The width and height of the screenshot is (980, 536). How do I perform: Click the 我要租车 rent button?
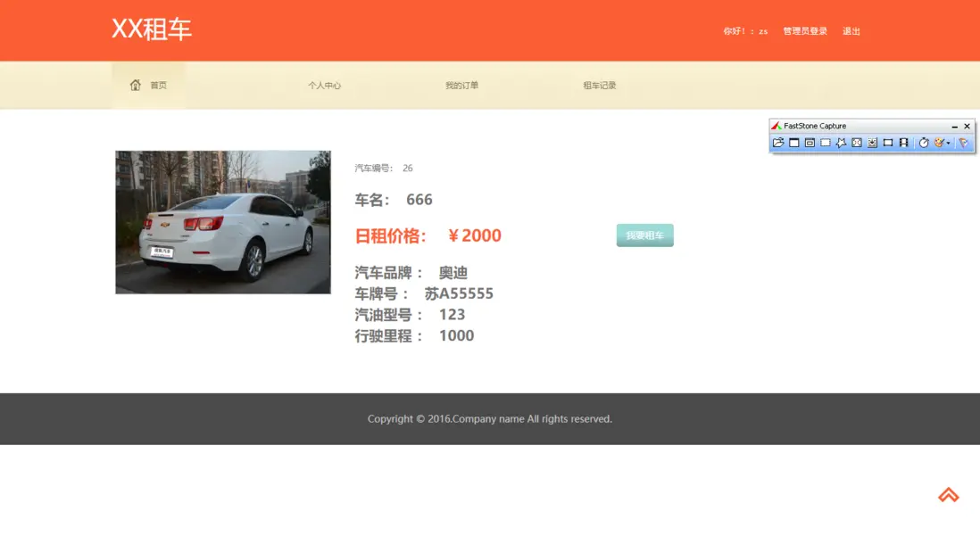click(x=644, y=235)
